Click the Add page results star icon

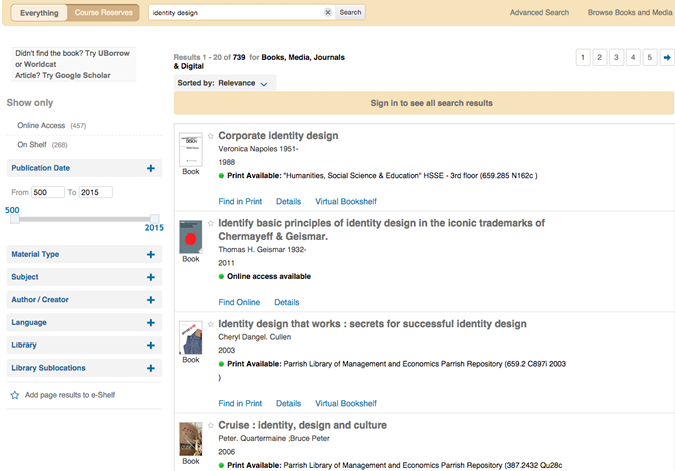14,395
